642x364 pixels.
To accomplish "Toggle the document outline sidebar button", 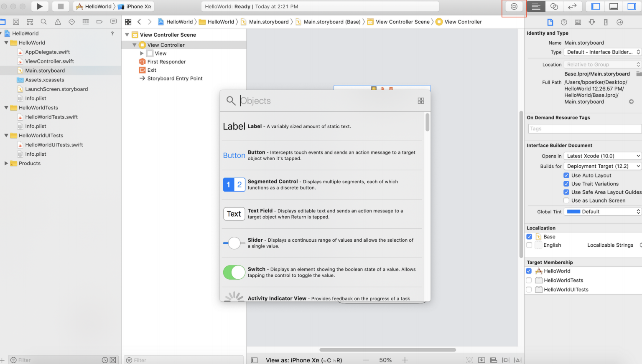I will click(x=254, y=360).
